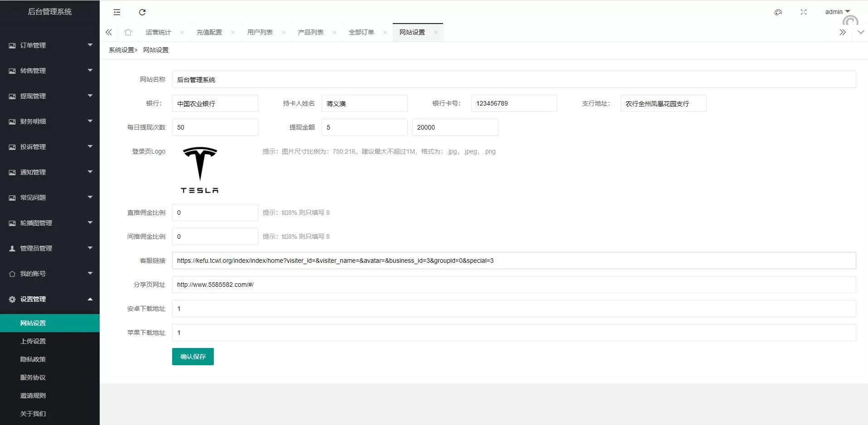Close the 用户列表 tab

284,32
